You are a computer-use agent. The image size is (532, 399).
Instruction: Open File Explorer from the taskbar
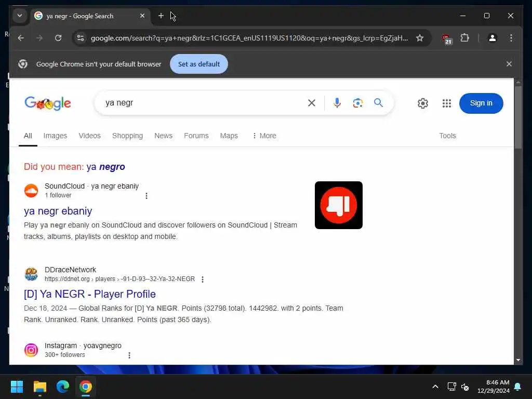click(39, 387)
